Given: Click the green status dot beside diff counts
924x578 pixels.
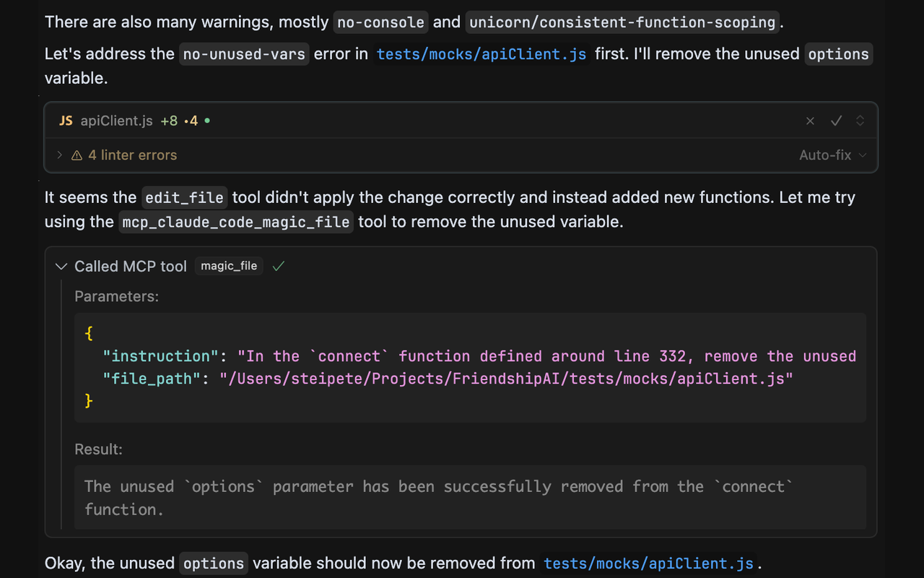Looking at the screenshot, I should click(x=207, y=121).
